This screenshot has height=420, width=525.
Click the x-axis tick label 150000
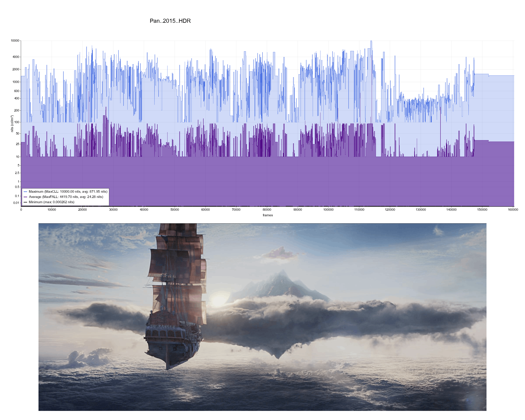click(482, 210)
